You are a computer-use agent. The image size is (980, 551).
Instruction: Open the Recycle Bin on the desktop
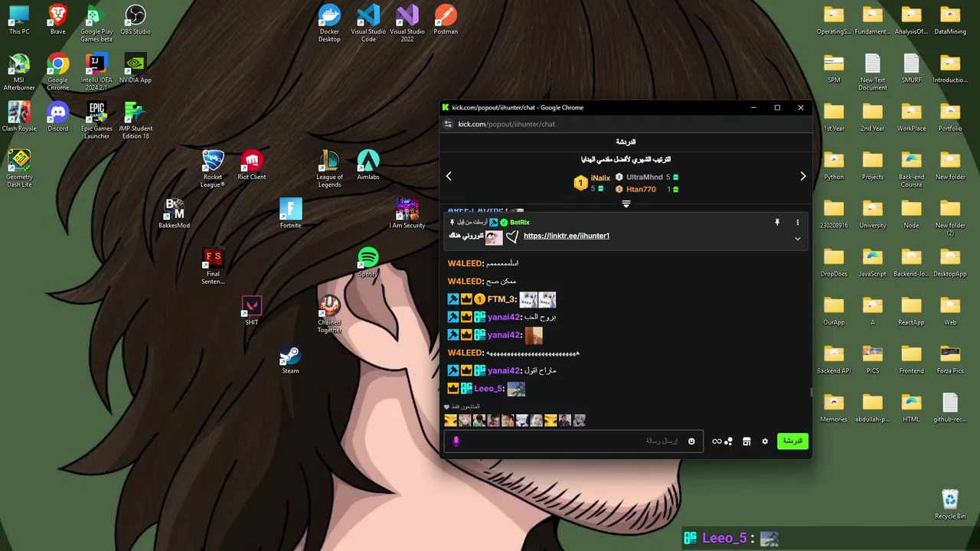[950, 505]
